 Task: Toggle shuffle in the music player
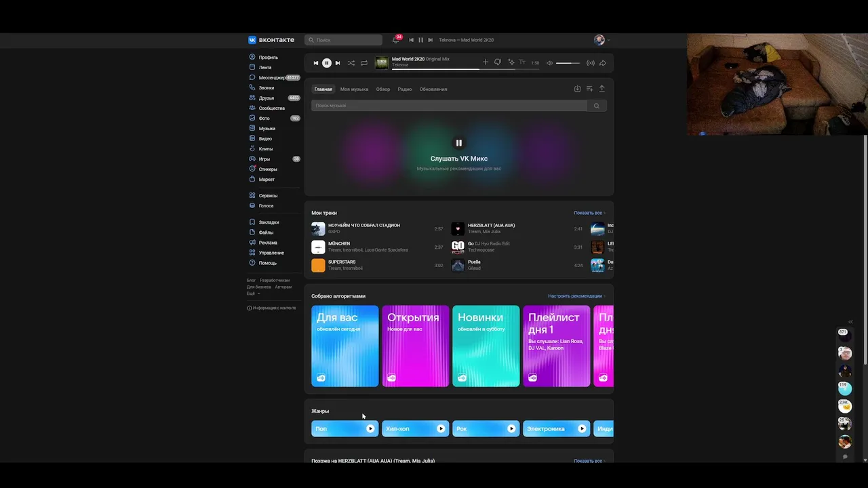pyautogui.click(x=351, y=63)
